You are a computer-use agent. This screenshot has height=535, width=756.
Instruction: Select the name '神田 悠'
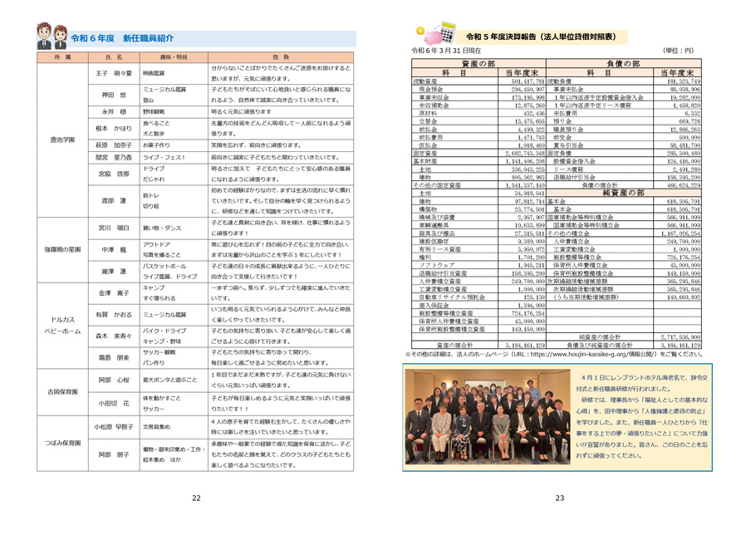click(x=114, y=95)
